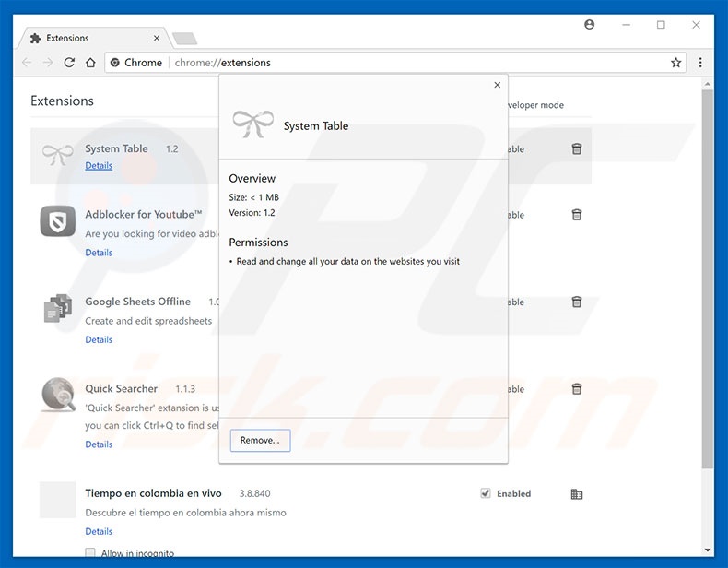The image size is (728, 568).
Task: Click the Remove... button in dialog
Action: tap(260, 441)
